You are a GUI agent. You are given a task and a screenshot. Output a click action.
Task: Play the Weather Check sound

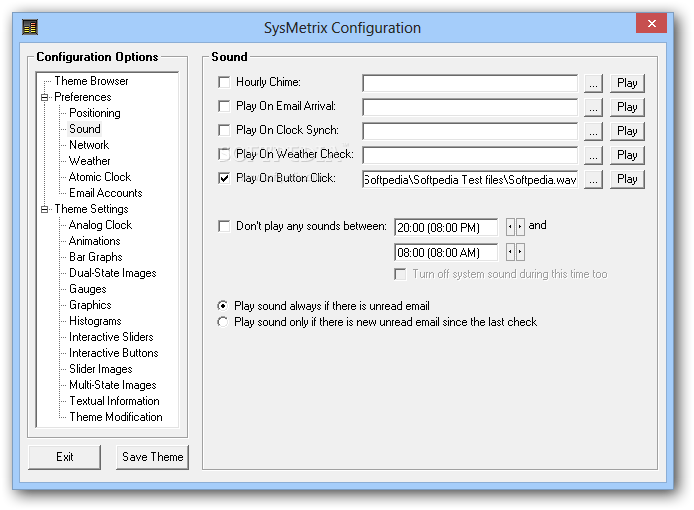(627, 155)
